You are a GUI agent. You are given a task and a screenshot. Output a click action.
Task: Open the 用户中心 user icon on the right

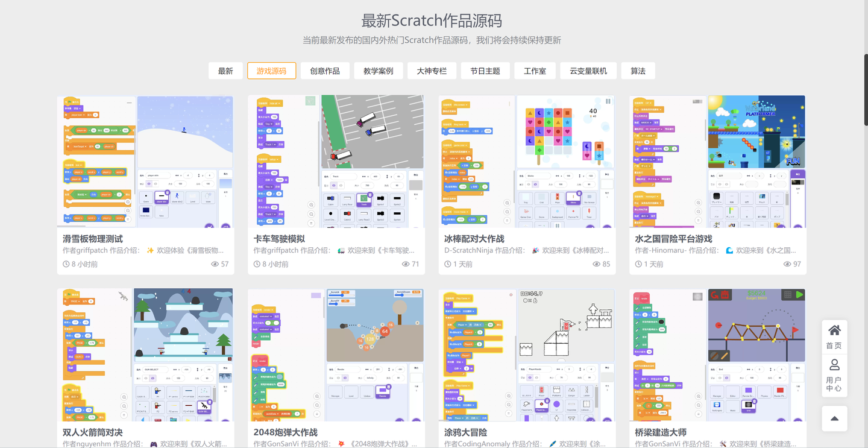click(x=834, y=364)
